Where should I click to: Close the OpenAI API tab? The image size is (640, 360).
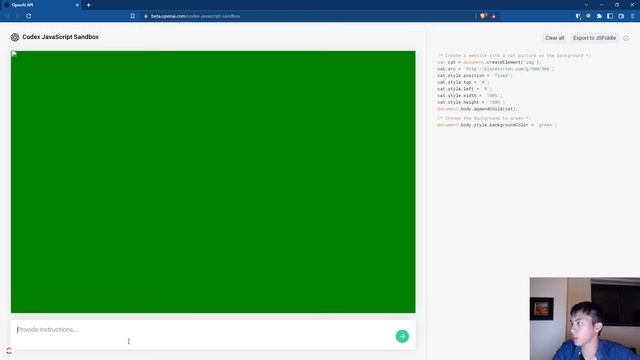[77, 5]
